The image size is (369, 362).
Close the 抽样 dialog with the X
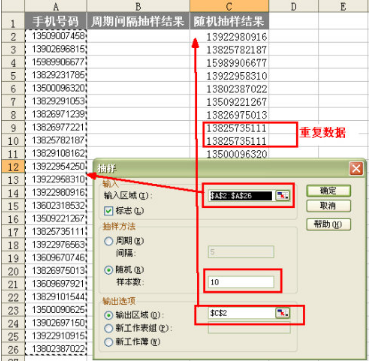(356, 169)
